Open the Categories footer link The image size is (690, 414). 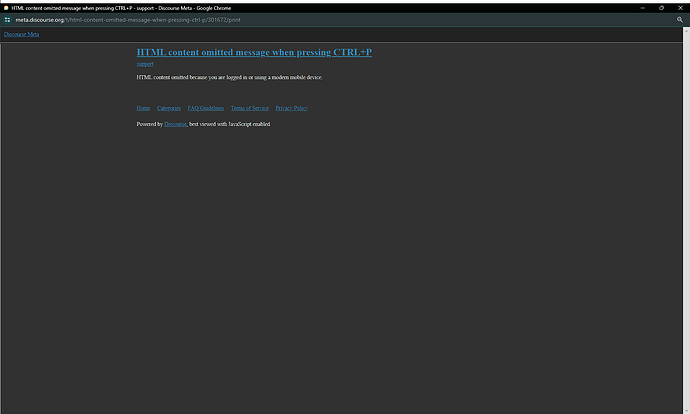pos(169,108)
